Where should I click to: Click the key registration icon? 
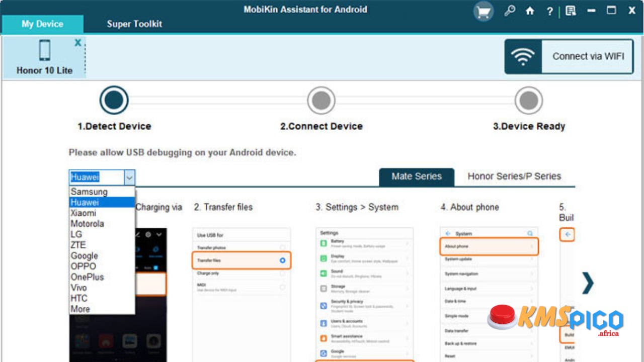coord(510,11)
